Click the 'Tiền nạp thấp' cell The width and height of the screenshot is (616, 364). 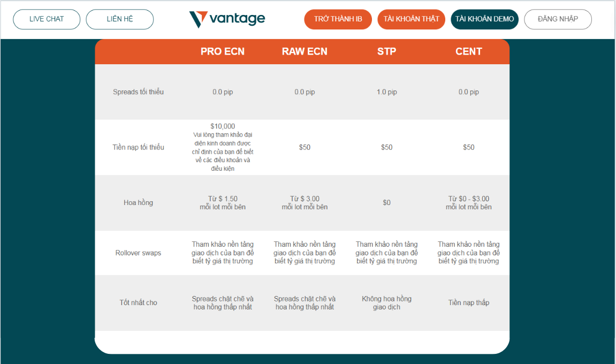(469, 302)
